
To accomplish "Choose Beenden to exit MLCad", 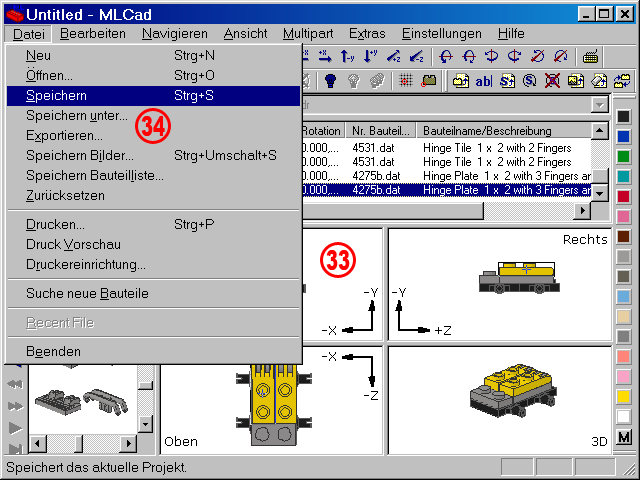I will pos(153,351).
